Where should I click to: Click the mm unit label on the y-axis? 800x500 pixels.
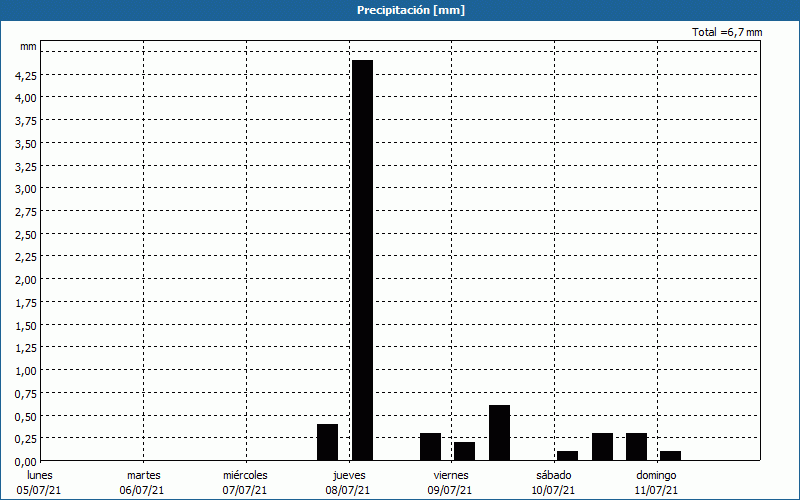[x=28, y=46]
